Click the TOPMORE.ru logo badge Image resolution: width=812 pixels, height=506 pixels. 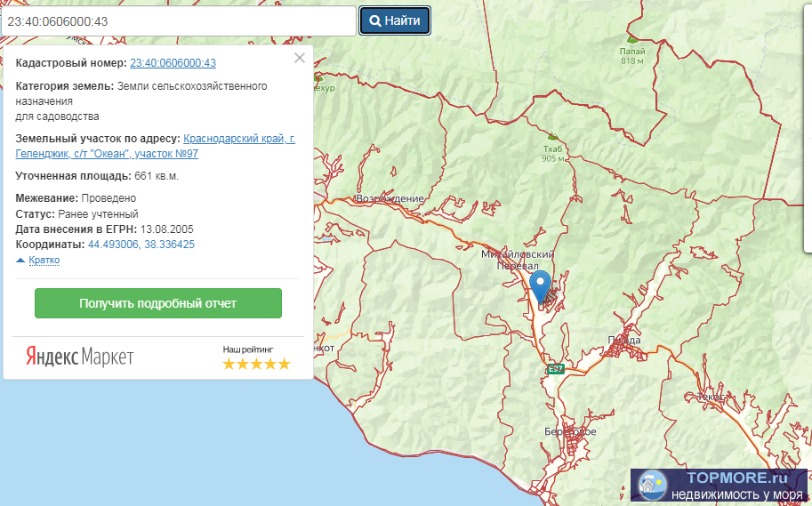pos(720,486)
